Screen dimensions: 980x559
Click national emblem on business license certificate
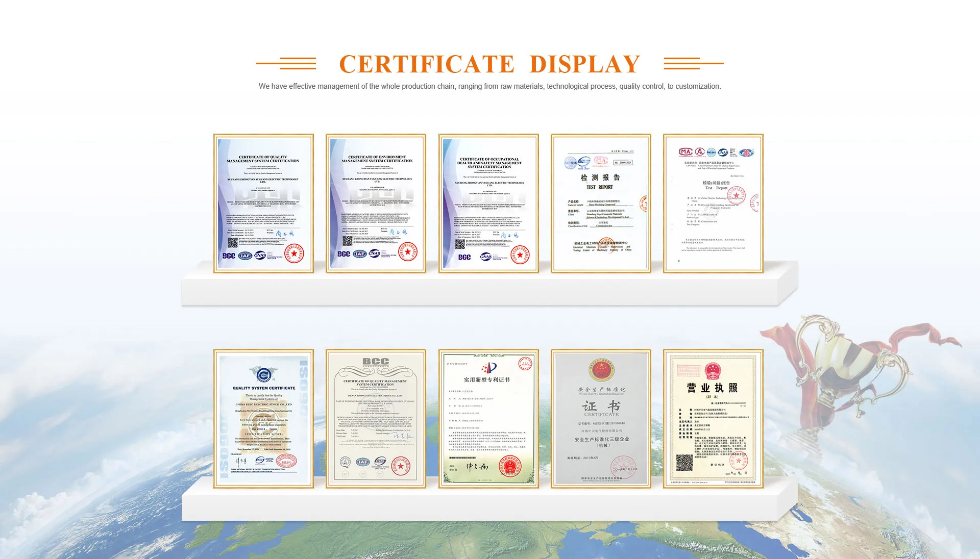click(x=713, y=370)
